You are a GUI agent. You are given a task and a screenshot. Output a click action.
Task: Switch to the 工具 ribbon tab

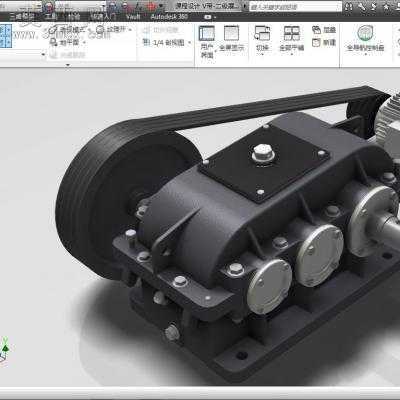(51, 17)
